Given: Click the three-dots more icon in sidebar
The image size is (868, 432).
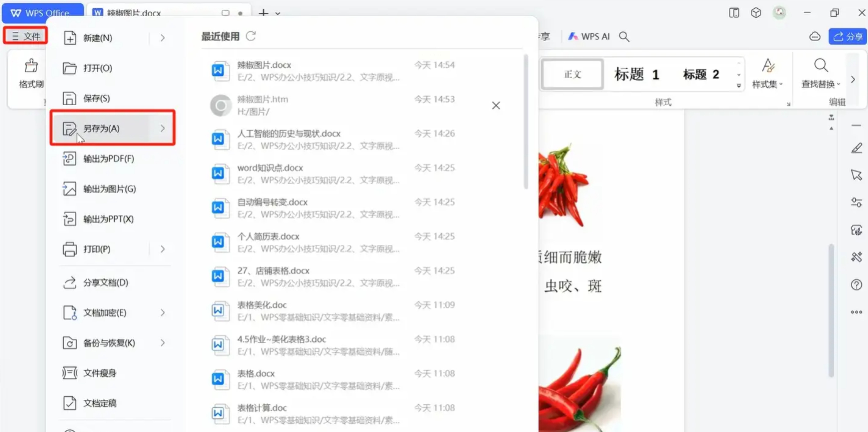Looking at the screenshot, I should 856,312.
